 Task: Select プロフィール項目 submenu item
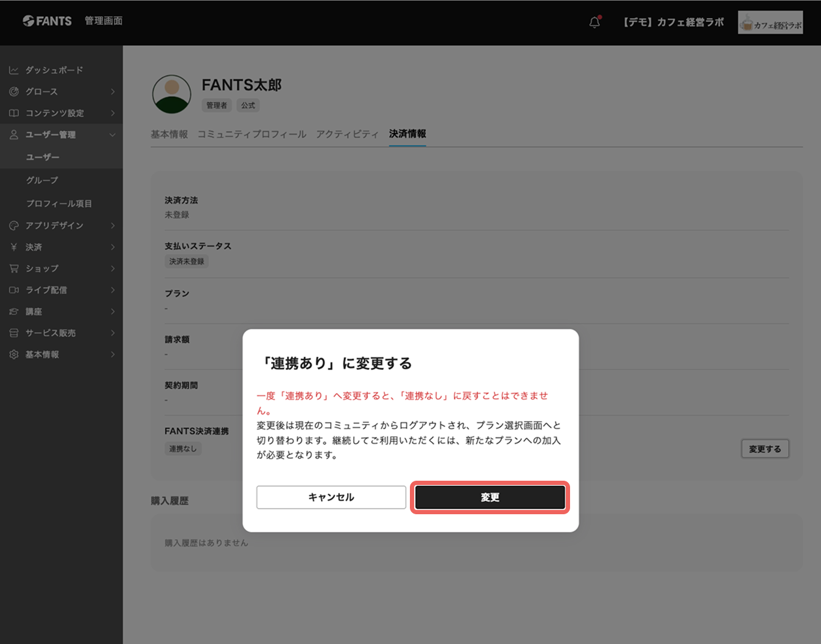pyautogui.click(x=58, y=203)
